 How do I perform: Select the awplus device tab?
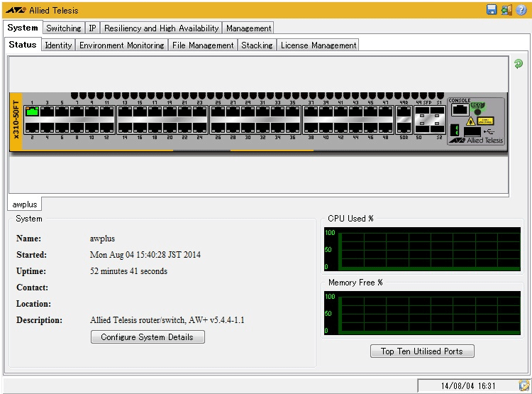point(25,204)
